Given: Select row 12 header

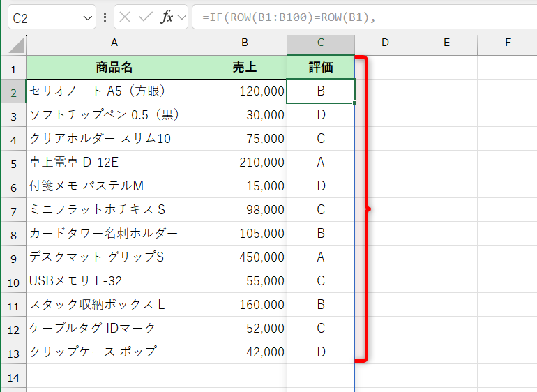Looking at the screenshot, I should 13,329.
